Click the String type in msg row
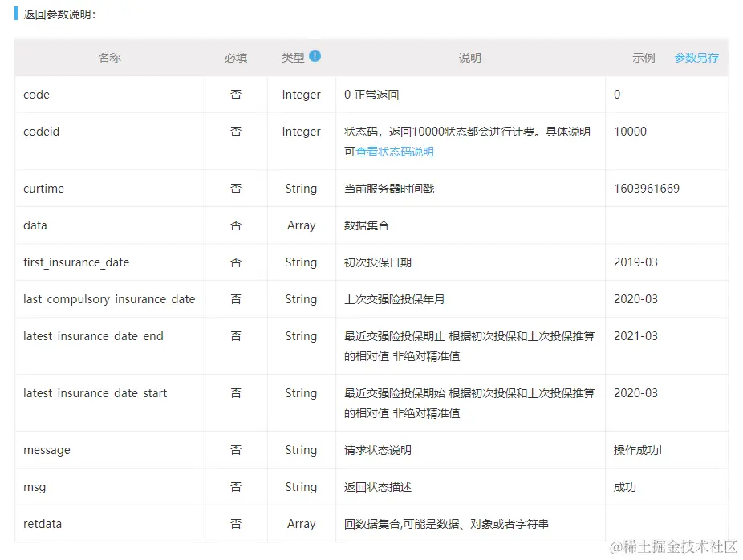This screenshot has height=560, width=743. 302,487
